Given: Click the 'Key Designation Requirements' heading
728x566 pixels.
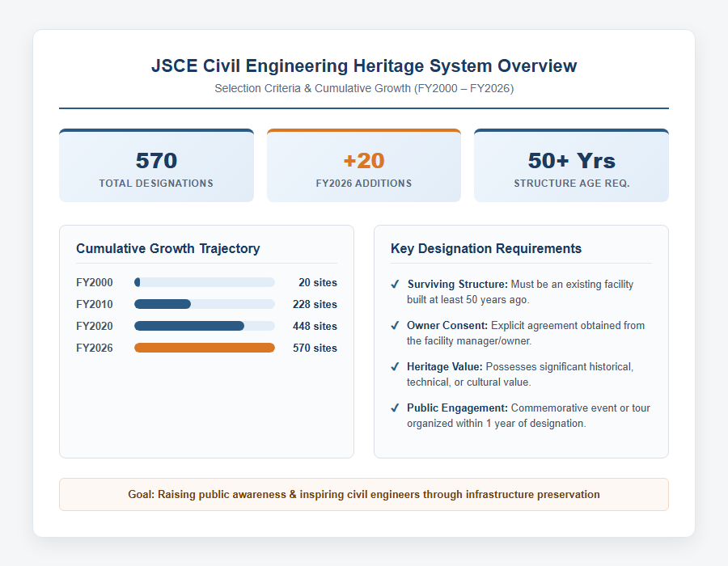Looking at the screenshot, I should pyautogui.click(x=486, y=249).
